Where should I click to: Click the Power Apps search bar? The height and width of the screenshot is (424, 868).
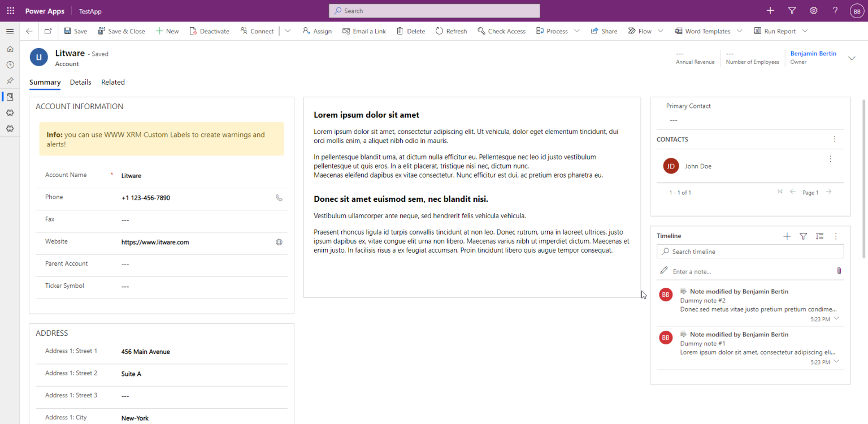pos(434,10)
